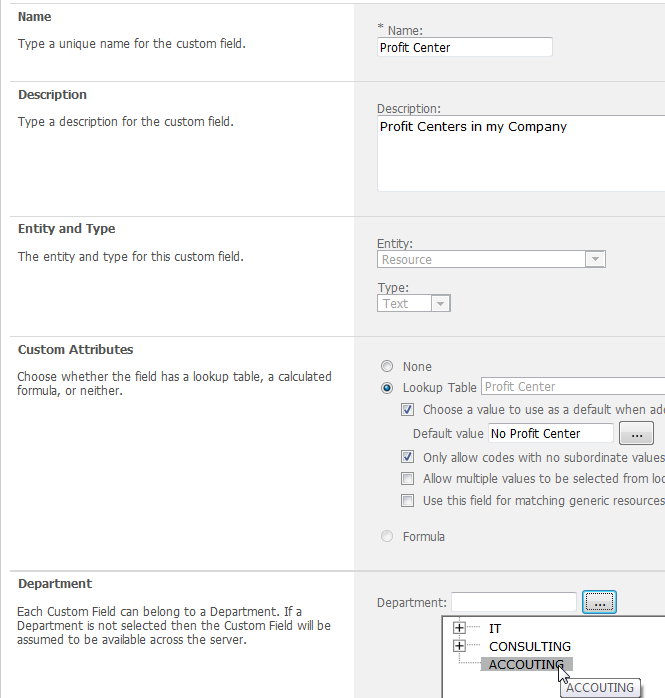The image size is (665, 698).
Task: Open the Type dropdown showing Text
Action: tap(414, 303)
